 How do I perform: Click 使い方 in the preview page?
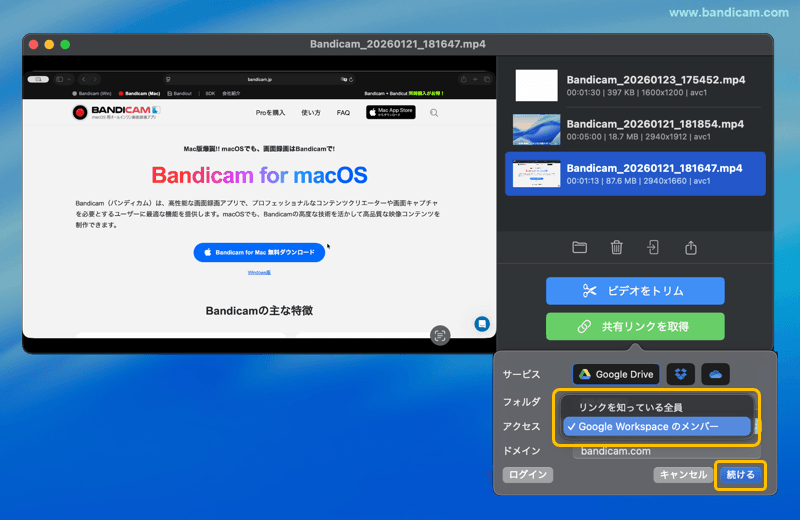pos(311,113)
